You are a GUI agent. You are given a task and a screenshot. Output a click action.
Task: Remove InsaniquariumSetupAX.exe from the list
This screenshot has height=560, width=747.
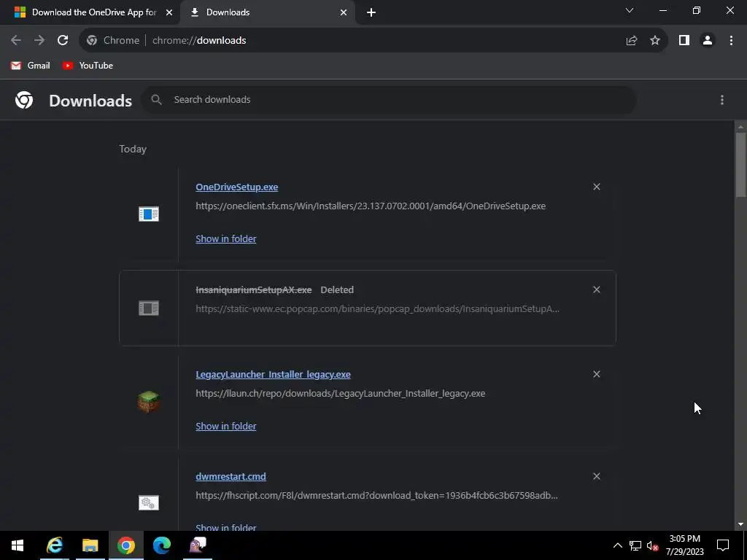(597, 289)
